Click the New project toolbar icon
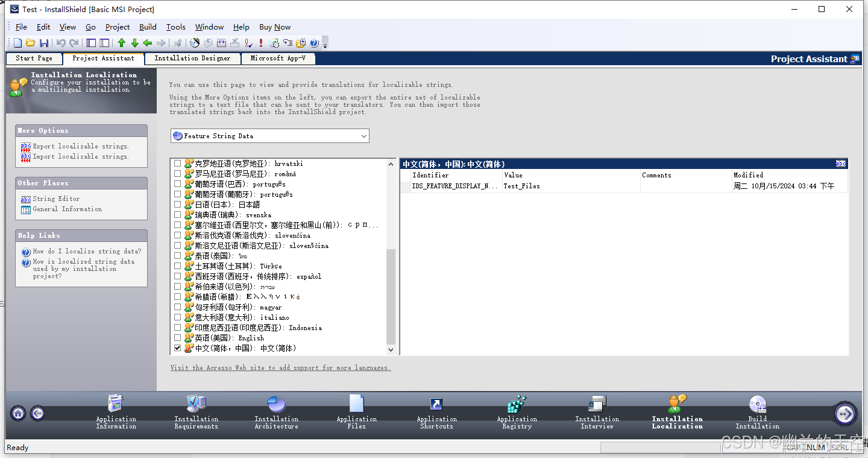The height and width of the screenshot is (458, 868). (x=17, y=43)
